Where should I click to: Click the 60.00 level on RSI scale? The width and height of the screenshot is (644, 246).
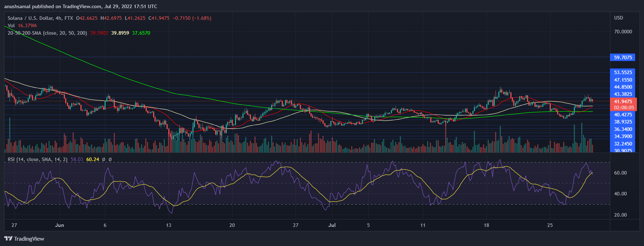pyautogui.click(x=620, y=173)
